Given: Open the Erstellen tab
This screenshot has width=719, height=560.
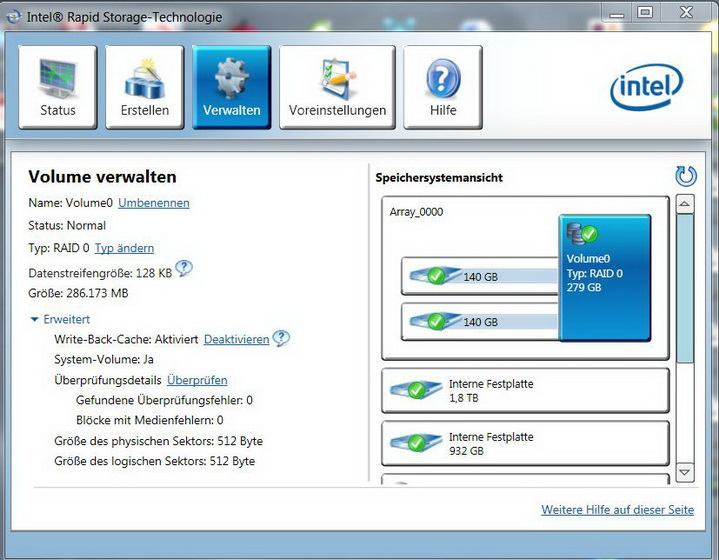Looking at the screenshot, I should click(x=144, y=87).
